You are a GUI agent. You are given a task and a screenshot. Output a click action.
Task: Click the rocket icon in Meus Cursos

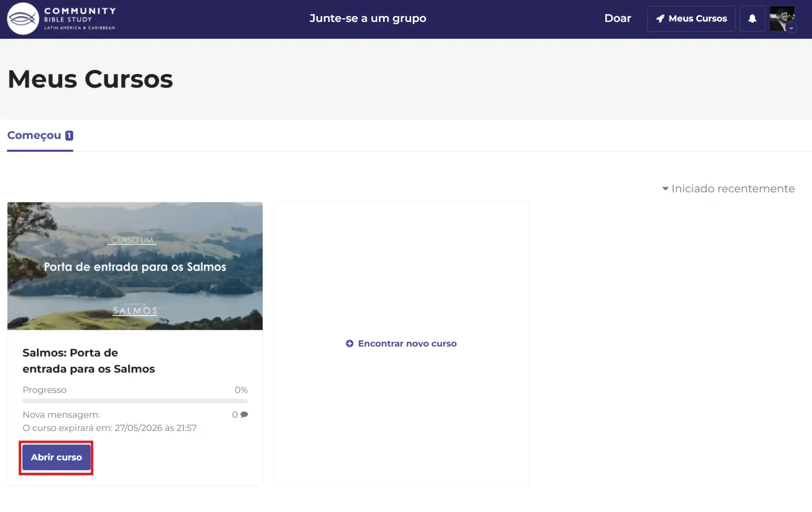[660, 19]
